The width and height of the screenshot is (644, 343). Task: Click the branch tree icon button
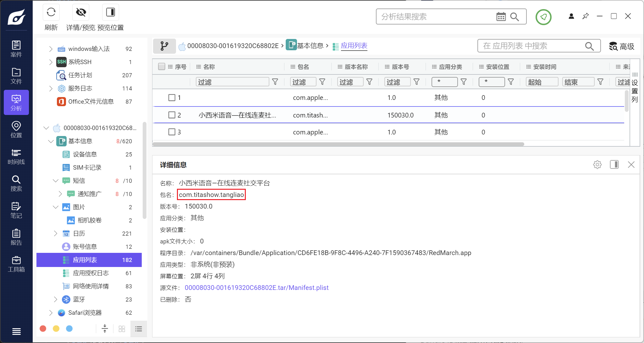164,46
